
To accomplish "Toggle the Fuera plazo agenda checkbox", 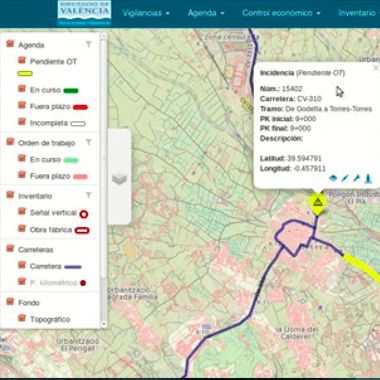I will click(22, 105).
